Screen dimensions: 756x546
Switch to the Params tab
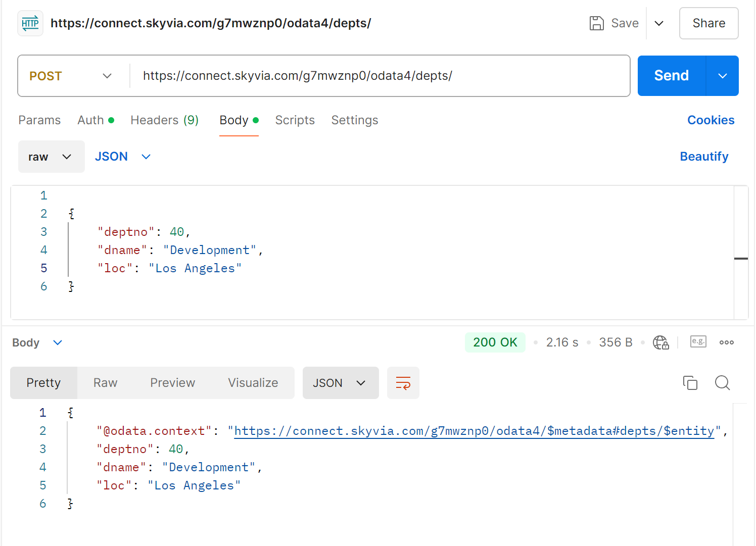point(39,120)
